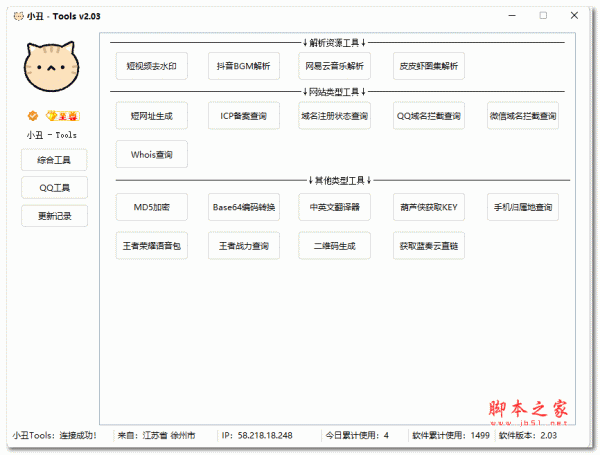This screenshot has height=455, width=600.
Task: Launch the 短视频去水印 tool
Action: coord(152,66)
